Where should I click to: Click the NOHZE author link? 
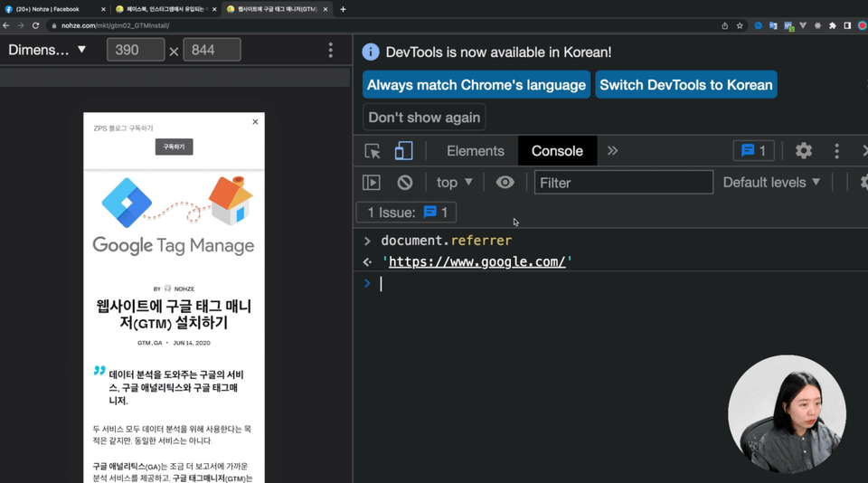pyautogui.click(x=184, y=289)
